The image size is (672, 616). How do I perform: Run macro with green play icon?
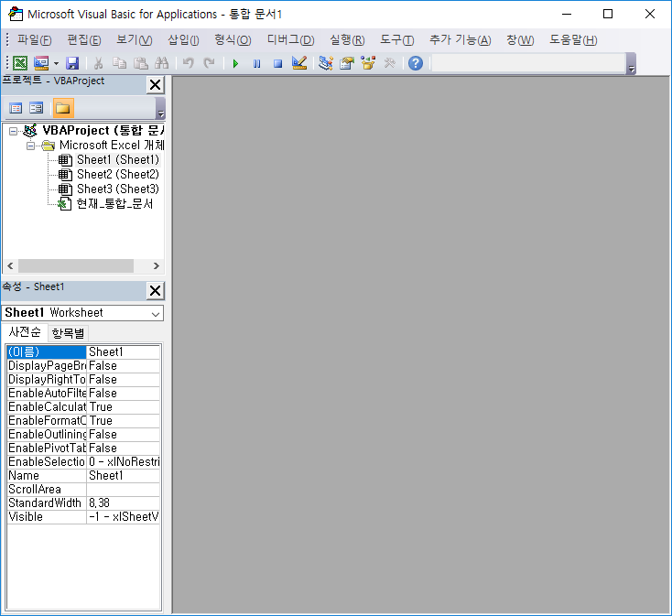(235, 64)
